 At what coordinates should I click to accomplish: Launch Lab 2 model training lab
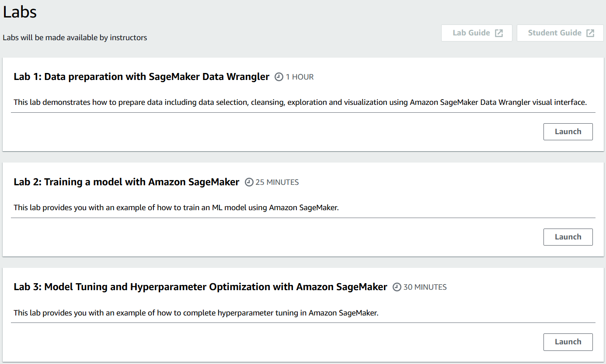[x=568, y=237]
